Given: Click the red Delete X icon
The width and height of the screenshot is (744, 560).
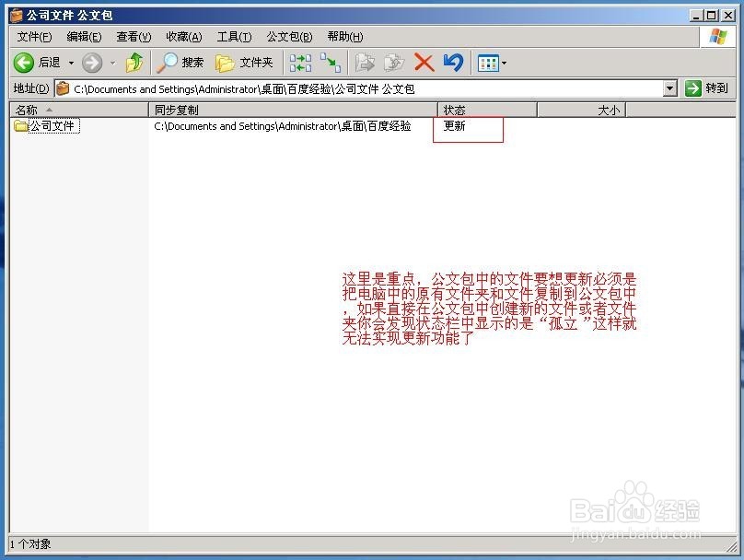Looking at the screenshot, I should pos(424,63).
